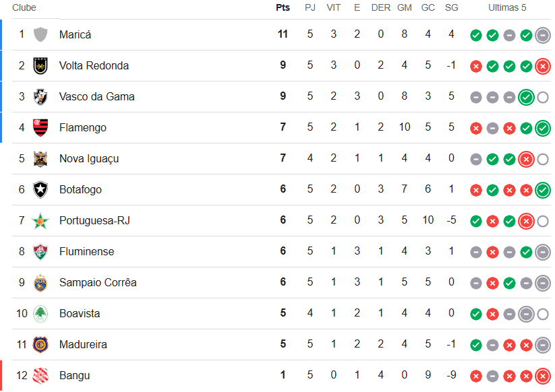Screen dimensions: 555x392
Task: Click the Maricá club crest icon
Action: 40,34
